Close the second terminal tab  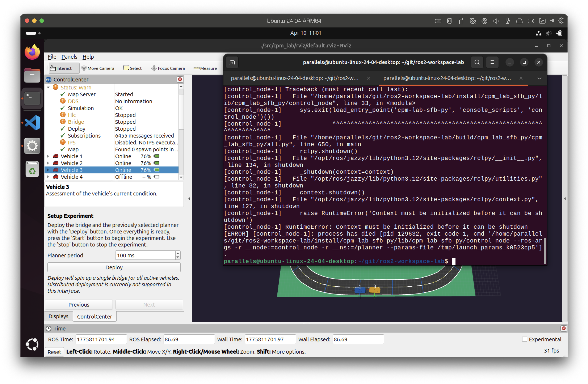(x=521, y=78)
